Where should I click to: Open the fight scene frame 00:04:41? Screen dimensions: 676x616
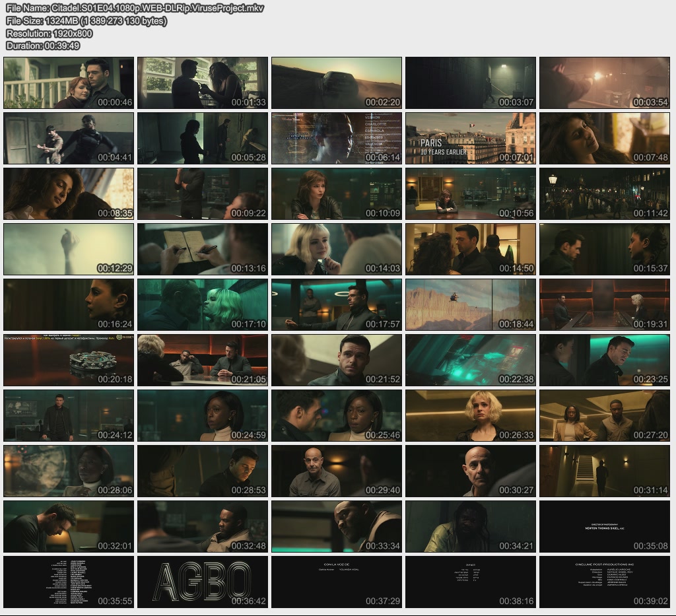coord(69,139)
